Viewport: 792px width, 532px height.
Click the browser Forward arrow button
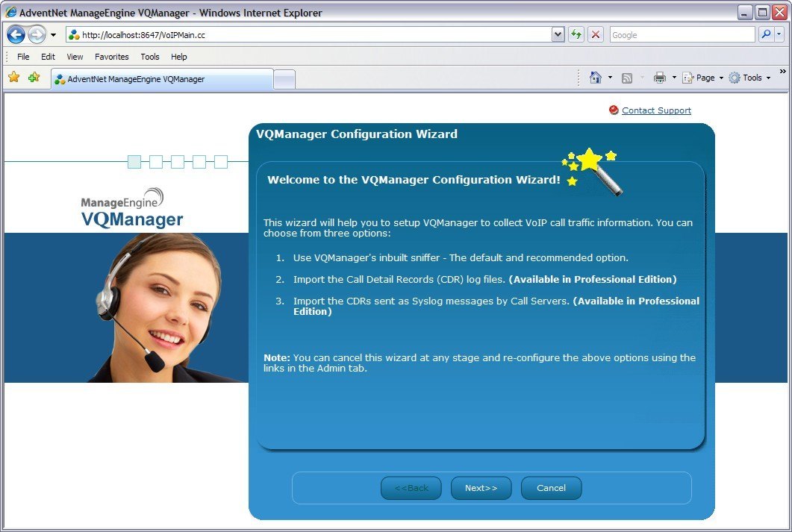coord(37,35)
